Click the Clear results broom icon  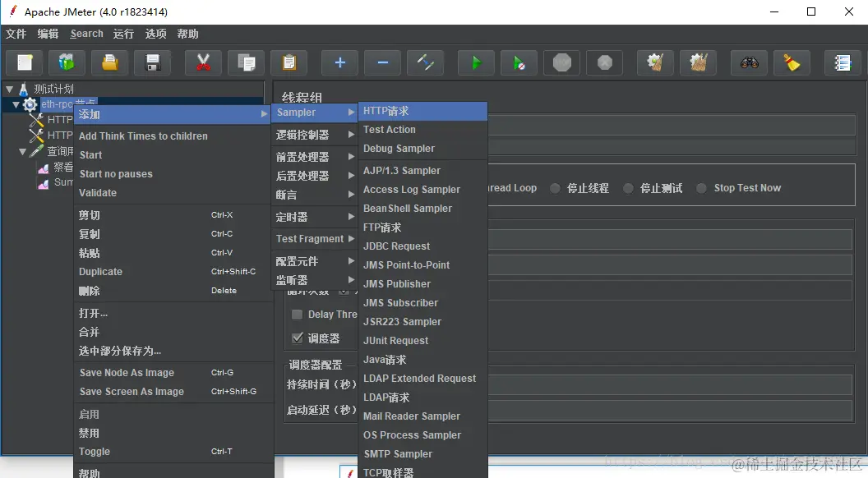655,62
